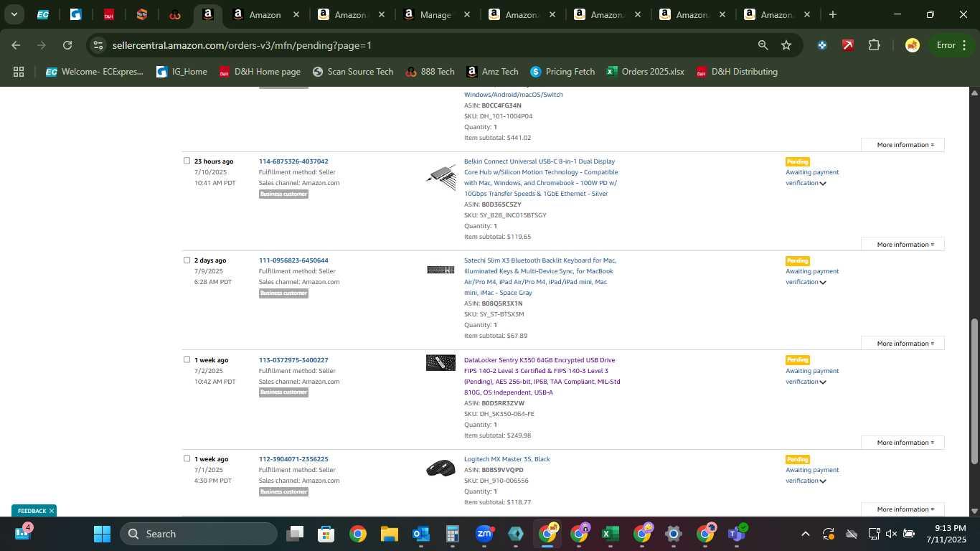Open Chrome extensions puzzle icon
This screenshot has width=980, height=551.
(x=874, y=45)
